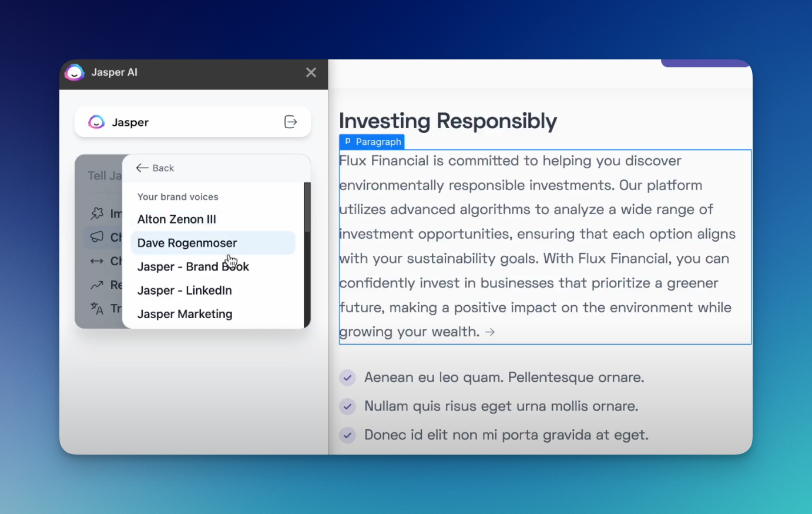Click the 'Investing Responsibly' heading

tap(448, 121)
